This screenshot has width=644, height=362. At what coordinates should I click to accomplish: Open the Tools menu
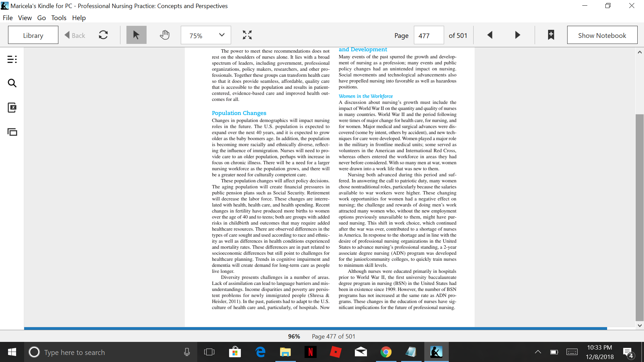coord(59,18)
